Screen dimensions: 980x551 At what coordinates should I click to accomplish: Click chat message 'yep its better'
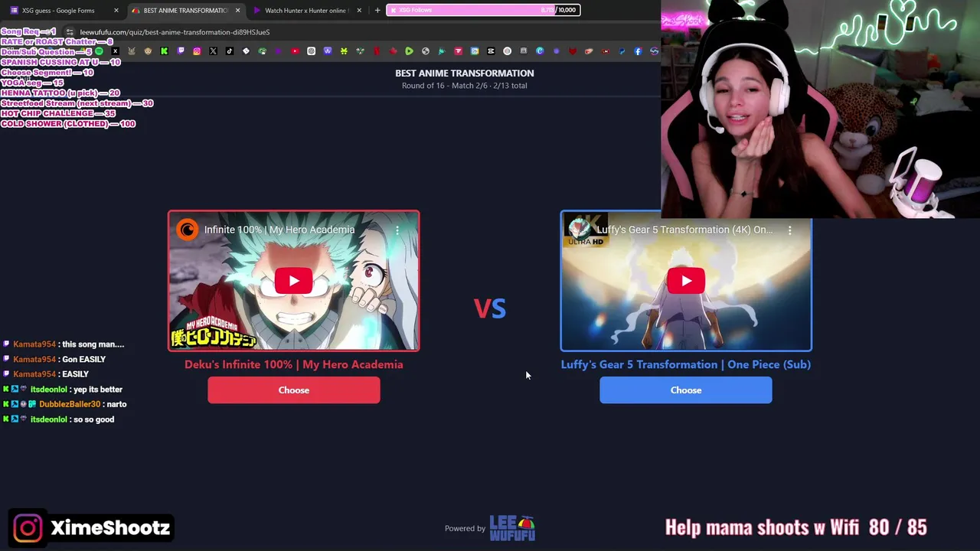[97, 390]
